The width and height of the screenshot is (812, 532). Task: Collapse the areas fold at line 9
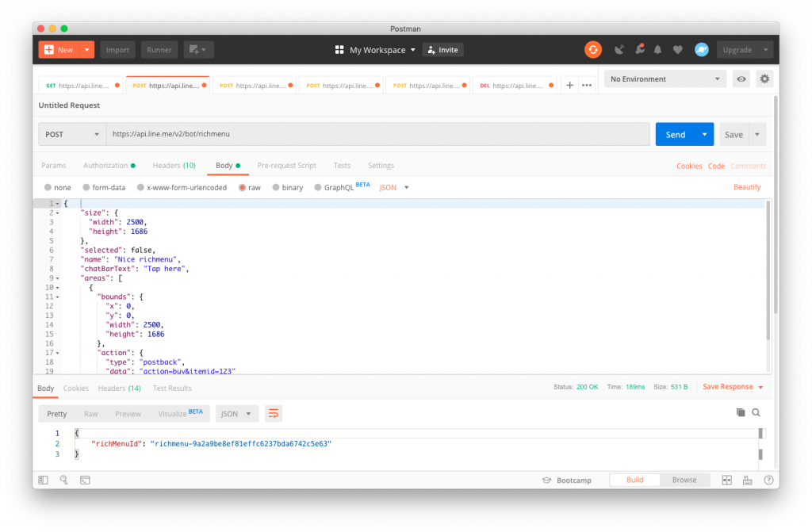point(57,278)
